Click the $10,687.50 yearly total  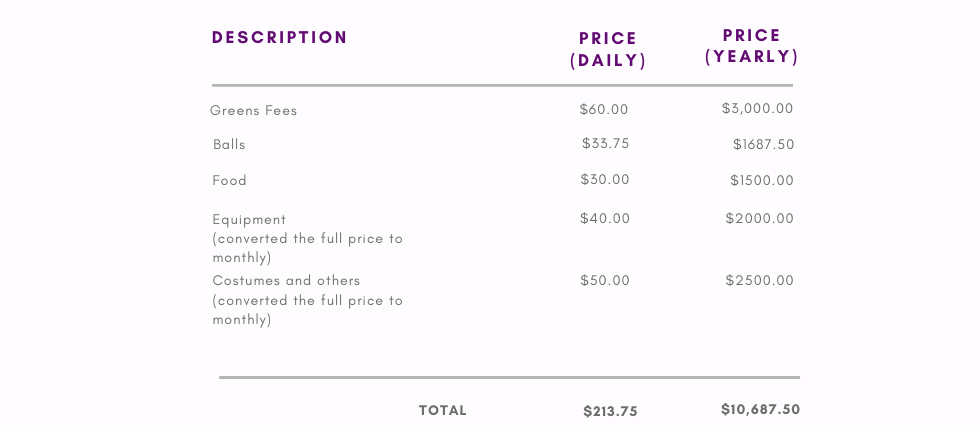pyautogui.click(x=761, y=409)
